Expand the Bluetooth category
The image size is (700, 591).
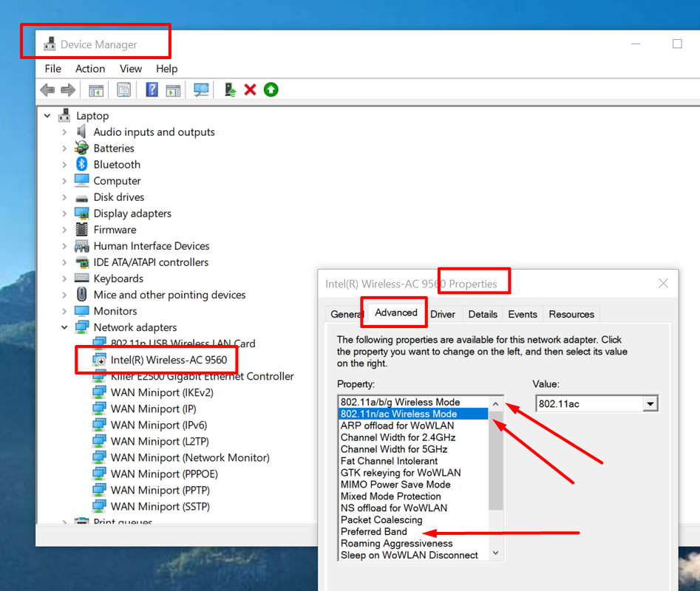coord(65,165)
